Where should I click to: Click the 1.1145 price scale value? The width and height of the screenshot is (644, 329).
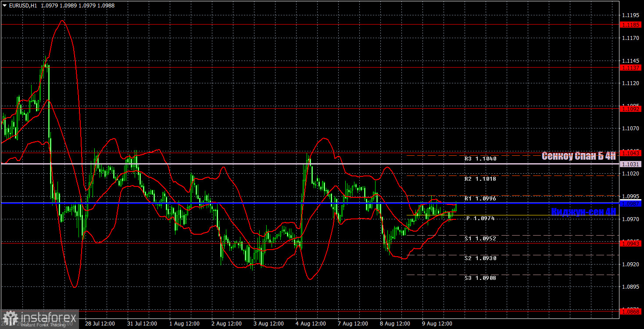point(630,61)
